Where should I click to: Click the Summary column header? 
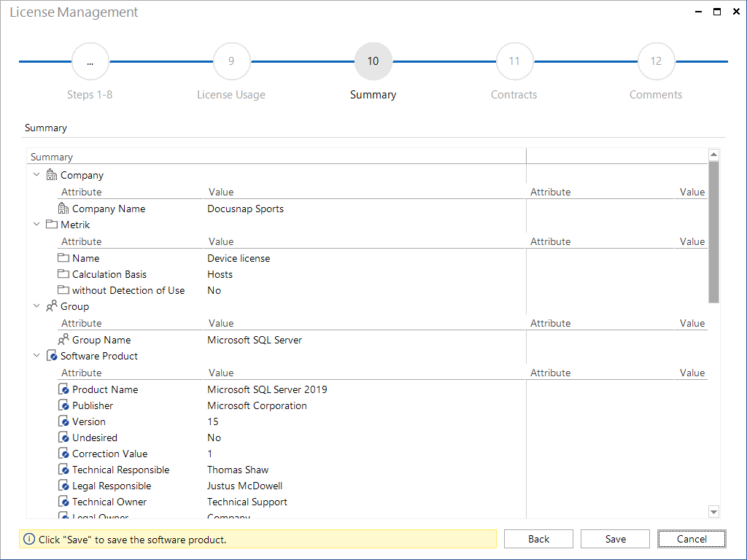(276, 157)
